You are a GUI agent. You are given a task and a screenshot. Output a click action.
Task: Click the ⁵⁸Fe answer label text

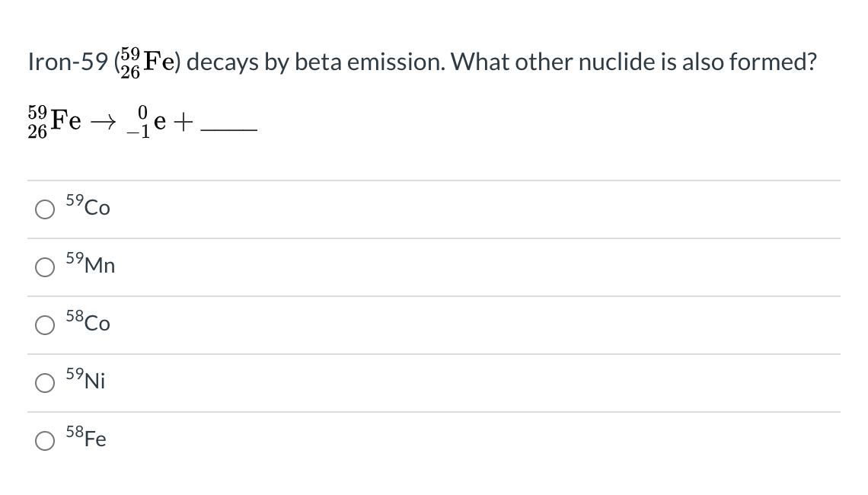(88, 439)
